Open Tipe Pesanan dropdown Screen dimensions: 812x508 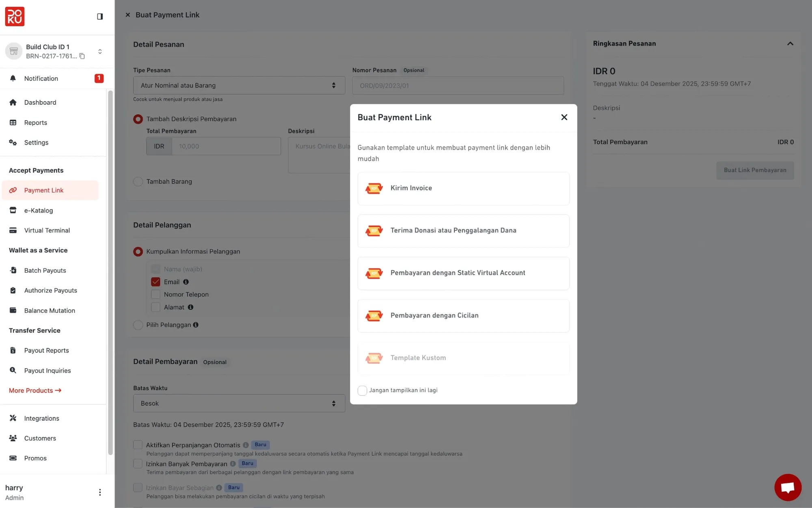click(239, 85)
